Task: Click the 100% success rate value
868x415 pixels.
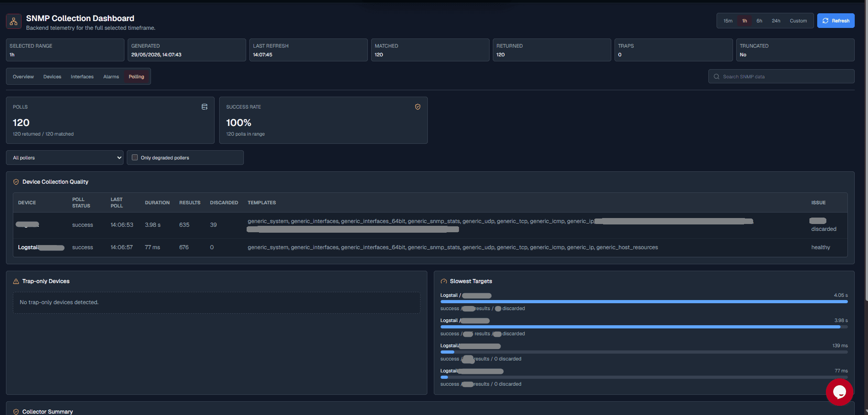Action: point(239,123)
